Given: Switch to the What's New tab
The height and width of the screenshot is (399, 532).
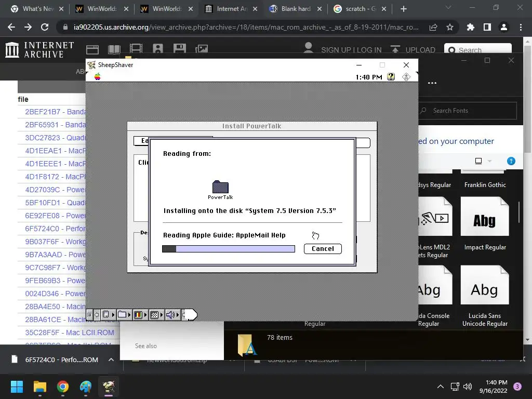Looking at the screenshot, I should point(37,9).
